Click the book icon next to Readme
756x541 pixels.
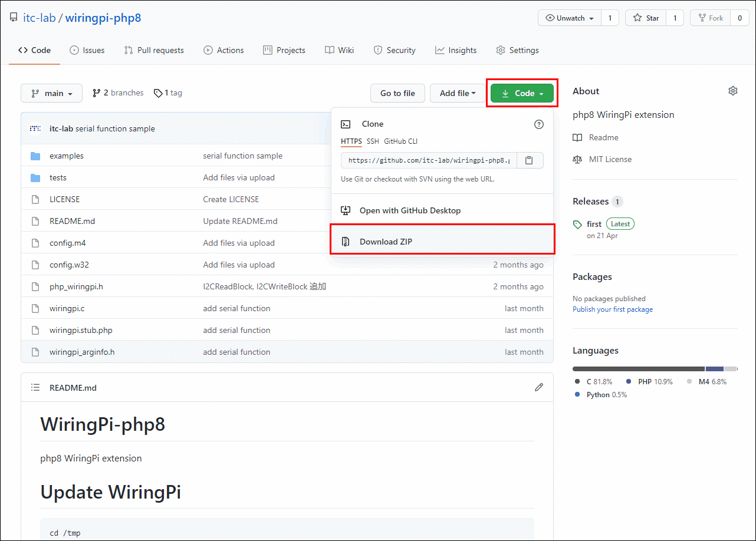click(x=577, y=137)
